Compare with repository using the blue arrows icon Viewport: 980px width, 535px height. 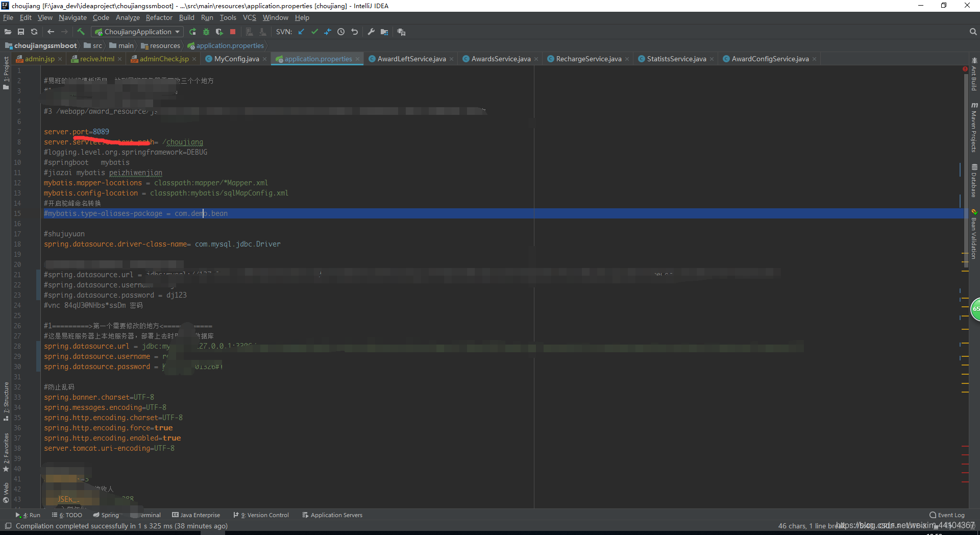coord(328,32)
